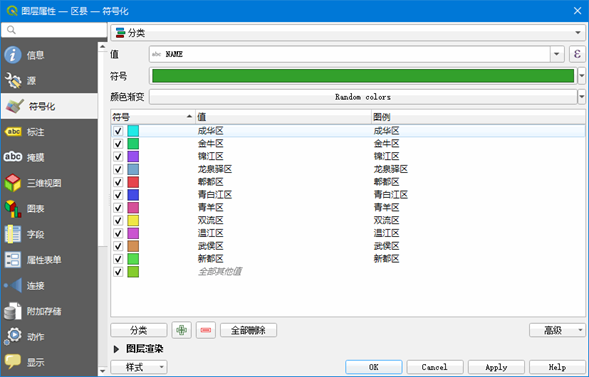Viewport: 589px width, 377px height.
Task: Switch to the 三维视图 tab label
Action: point(44,183)
